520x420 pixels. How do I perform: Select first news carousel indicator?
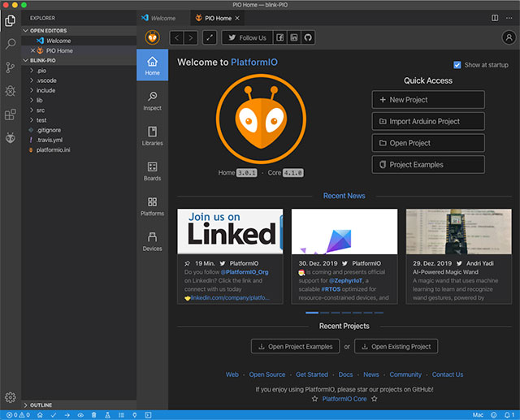[x=312, y=313]
